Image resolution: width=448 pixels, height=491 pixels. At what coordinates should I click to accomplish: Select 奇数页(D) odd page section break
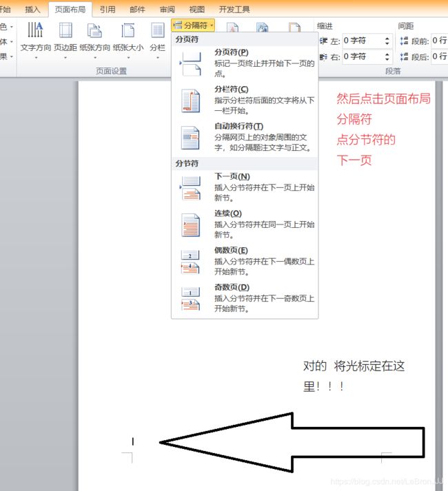point(245,298)
